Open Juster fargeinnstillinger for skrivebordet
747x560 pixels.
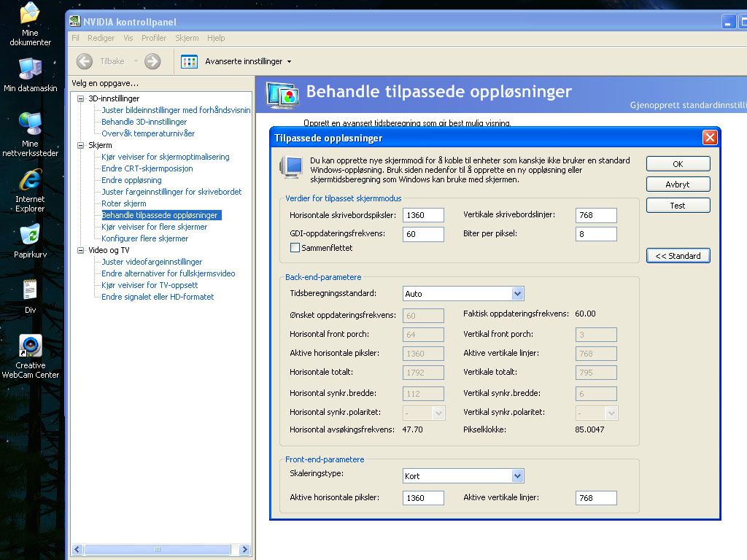(171, 192)
